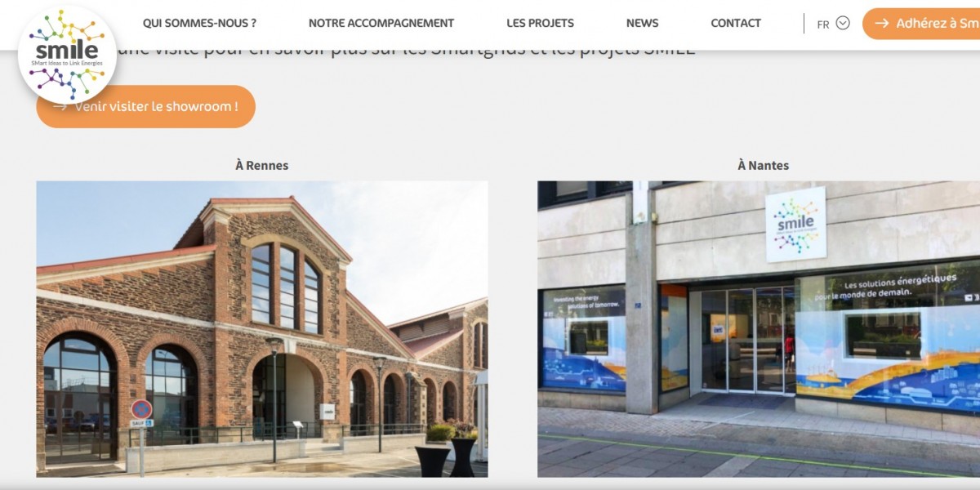
Task: Click arrow icon in Adhérez button
Action: (881, 24)
